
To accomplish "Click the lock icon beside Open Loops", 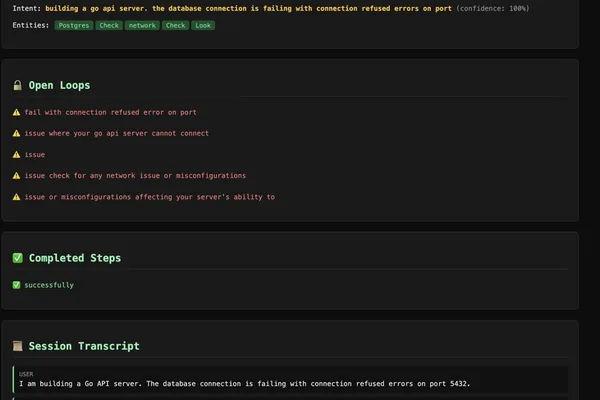I will 17,85.
